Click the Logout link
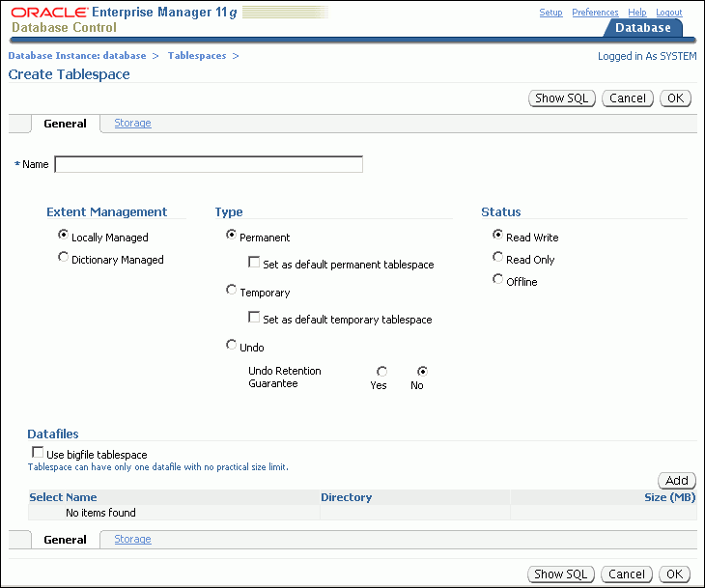705x588 pixels. click(x=669, y=13)
